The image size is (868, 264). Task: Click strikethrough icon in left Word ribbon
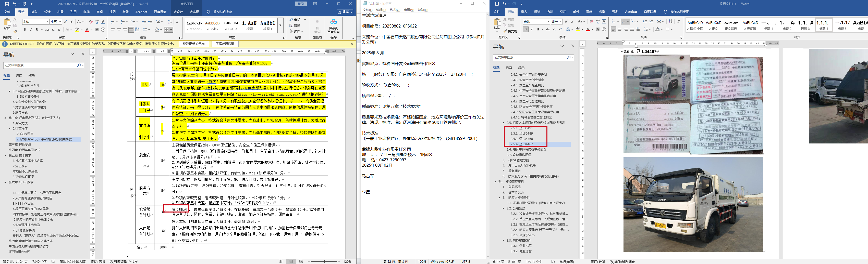click(47, 30)
